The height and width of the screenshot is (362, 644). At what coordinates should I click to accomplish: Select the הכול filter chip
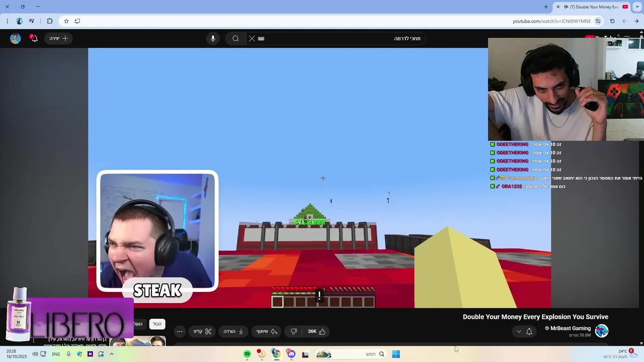coord(157,324)
